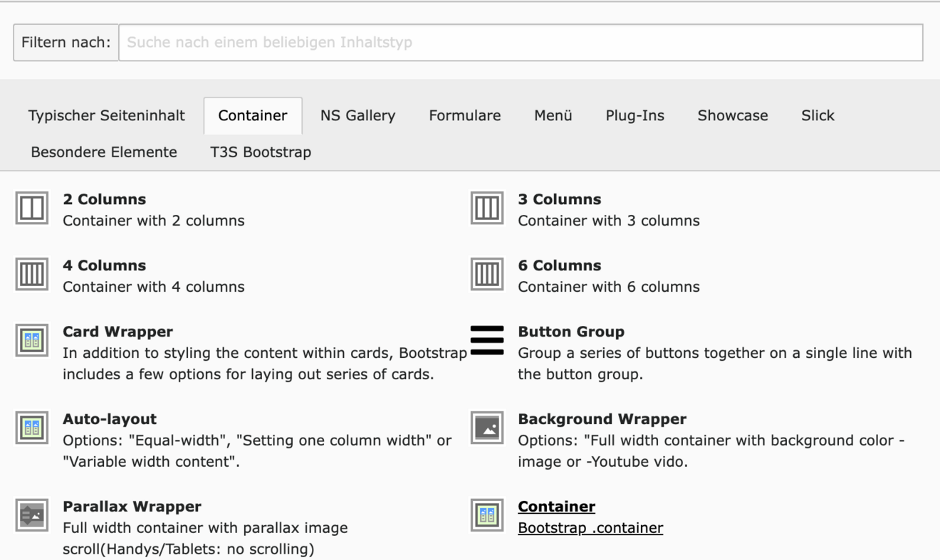
Task: Choose the Auto-layout icon
Action: pyautogui.click(x=32, y=428)
